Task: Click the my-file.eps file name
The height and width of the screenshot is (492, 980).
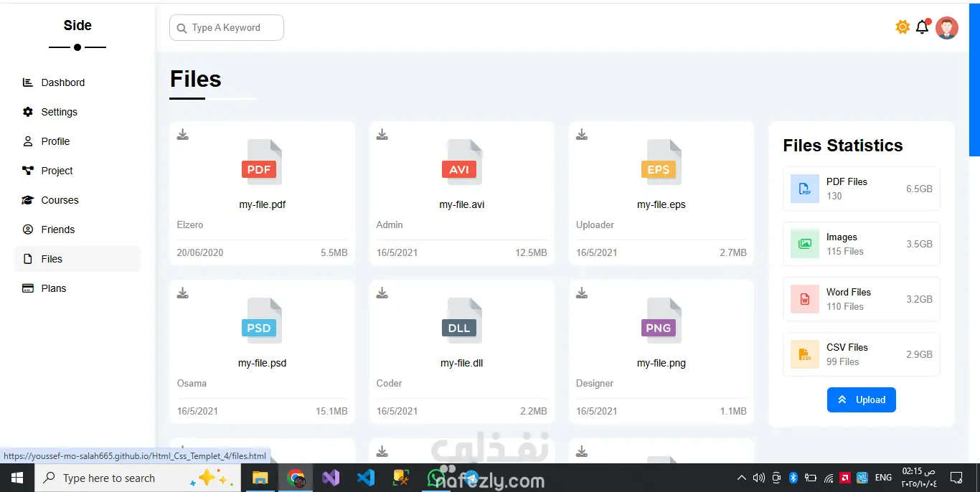Action: 661,204
